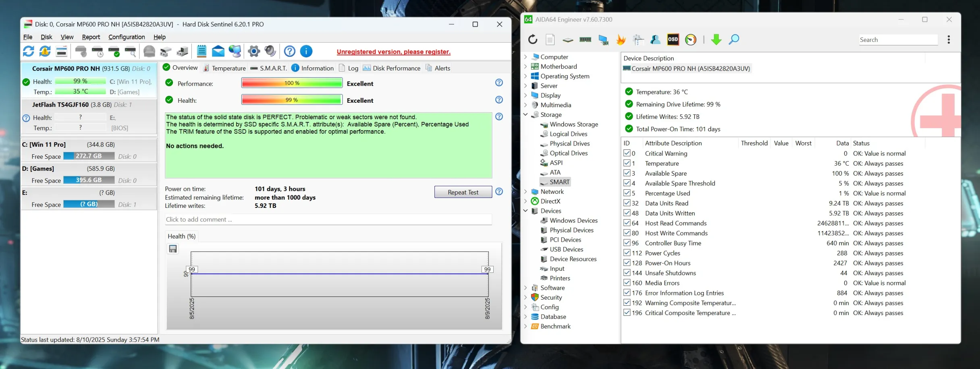
Task: Open the gear settings icon in Hard Disk Sentinel
Action: coord(254,51)
